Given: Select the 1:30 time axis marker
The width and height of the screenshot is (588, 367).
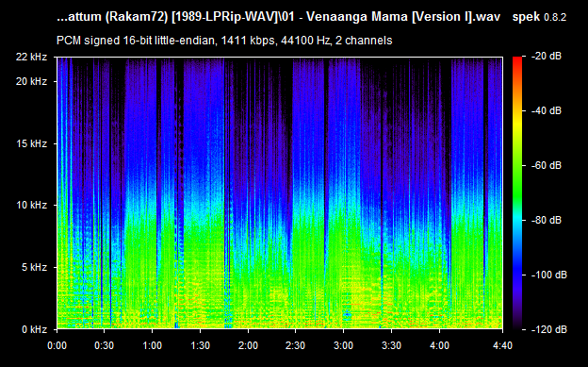Looking at the screenshot, I should 200,345.
